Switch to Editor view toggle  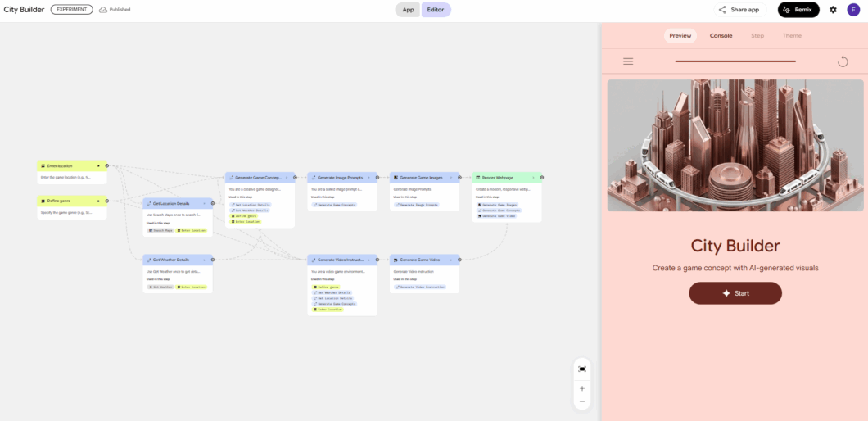coord(436,10)
